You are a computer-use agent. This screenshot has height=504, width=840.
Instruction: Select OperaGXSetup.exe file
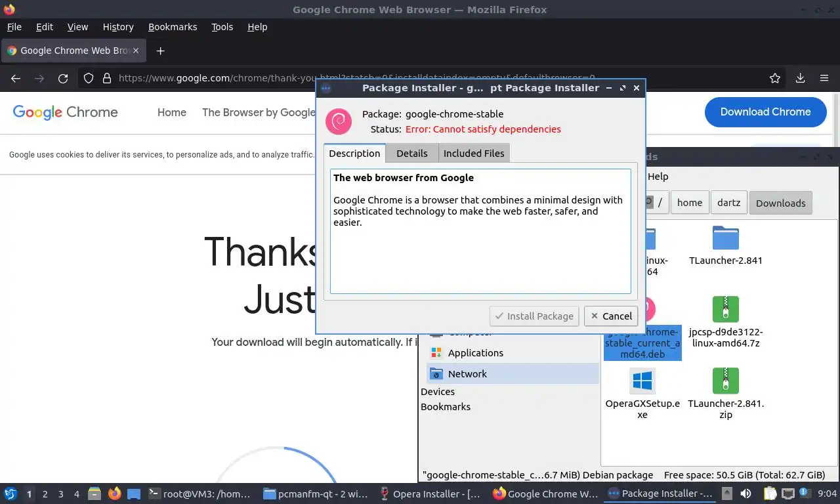click(x=642, y=393)
